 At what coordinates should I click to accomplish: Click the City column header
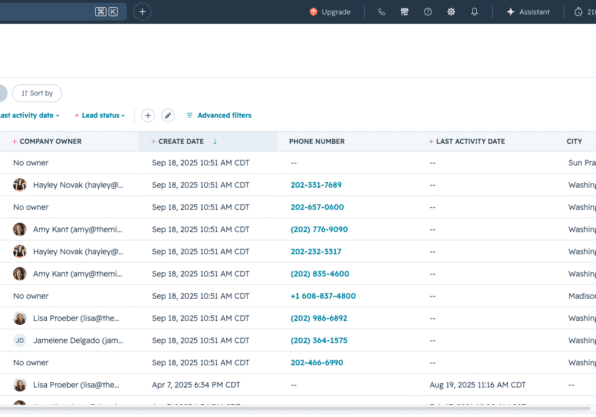pyautogui.click(x=574, y=141)
